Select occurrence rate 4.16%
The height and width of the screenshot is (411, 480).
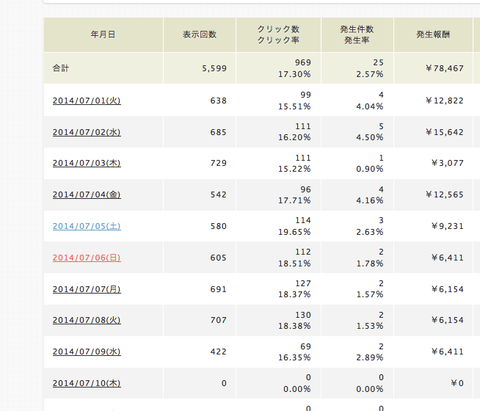[x=370, y=200]
